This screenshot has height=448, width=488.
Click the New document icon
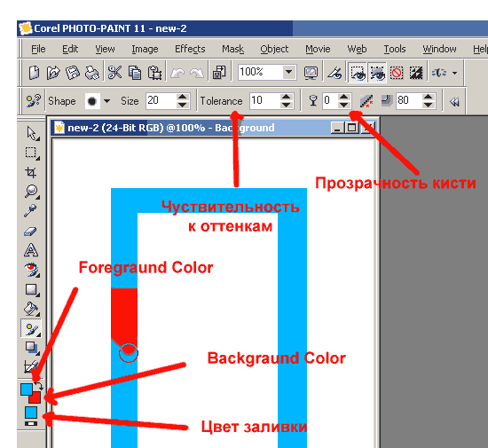34,73
